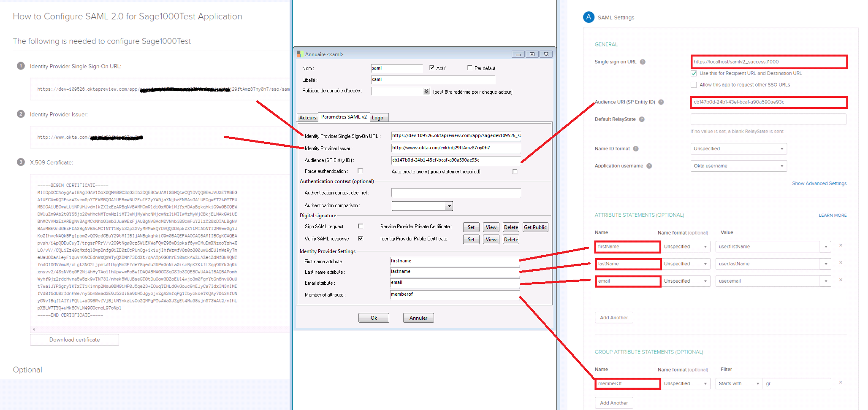
Task: Click the Libellé field
Action: click(x=433, y=80)
